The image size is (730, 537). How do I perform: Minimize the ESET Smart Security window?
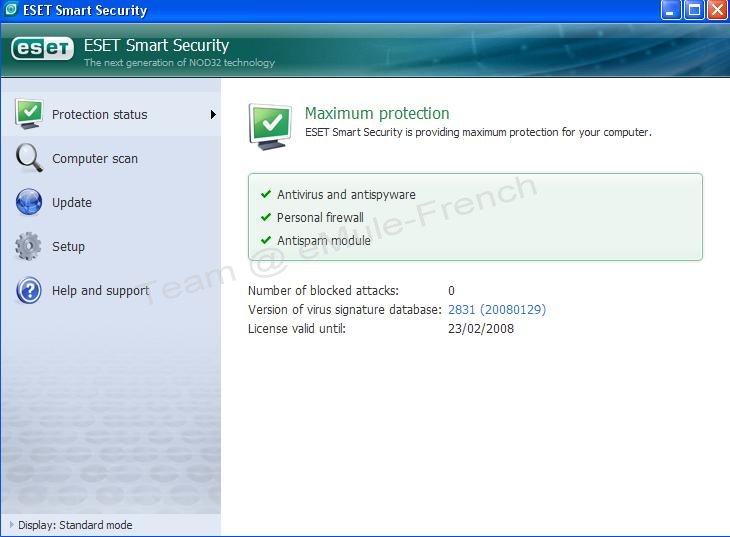tap(670, 10)
